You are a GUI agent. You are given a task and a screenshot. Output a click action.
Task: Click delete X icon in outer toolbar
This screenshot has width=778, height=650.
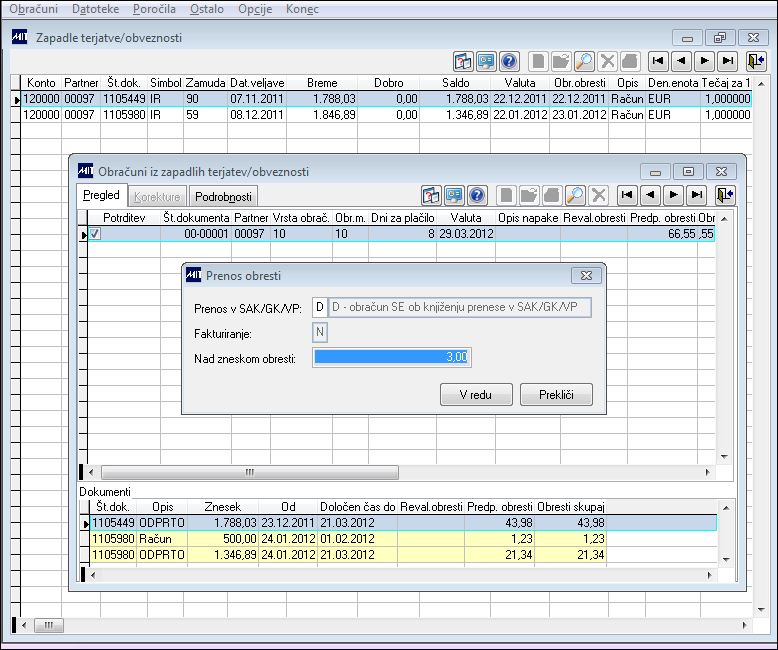(x=607, y=62)
